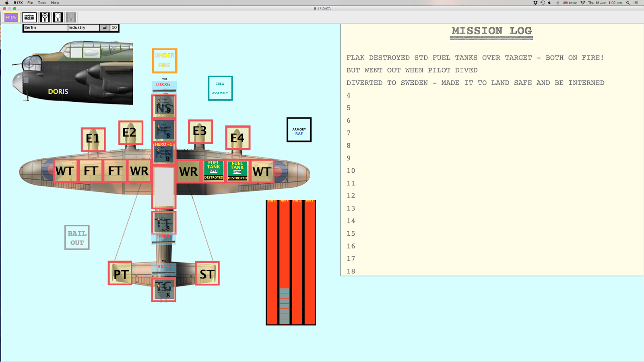Open the volume control in menu bar

tap(550, 3)
